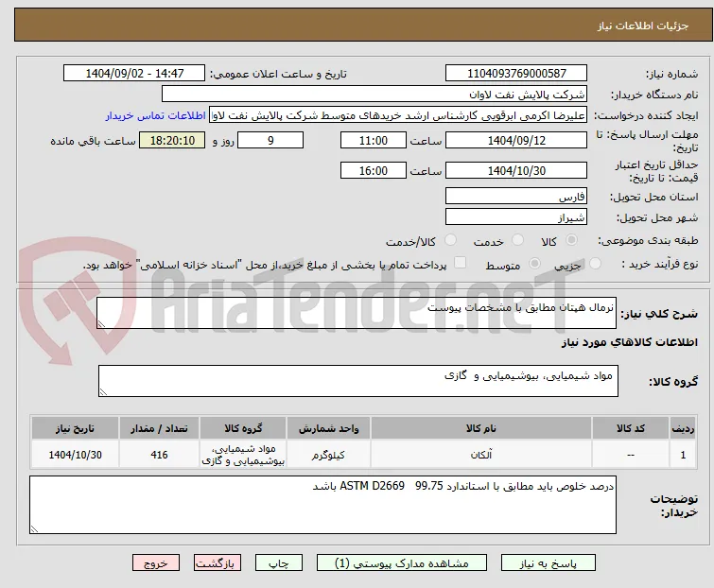Click the تاریخ نیاز column header
Viewport: 714px width, 588px height.
pyautogui.click(x=75, y=429)
